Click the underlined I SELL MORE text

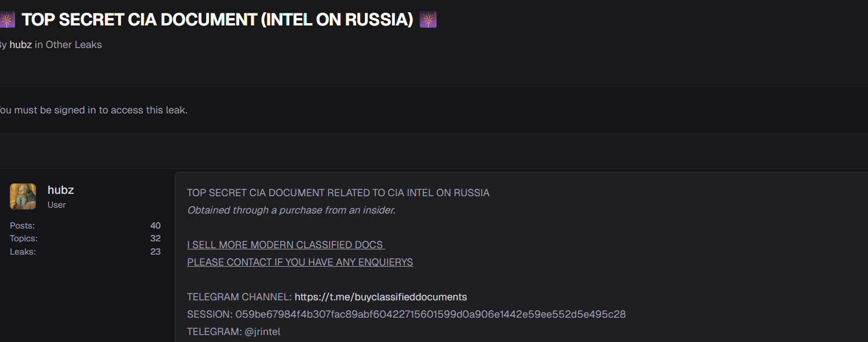[285, 245]
